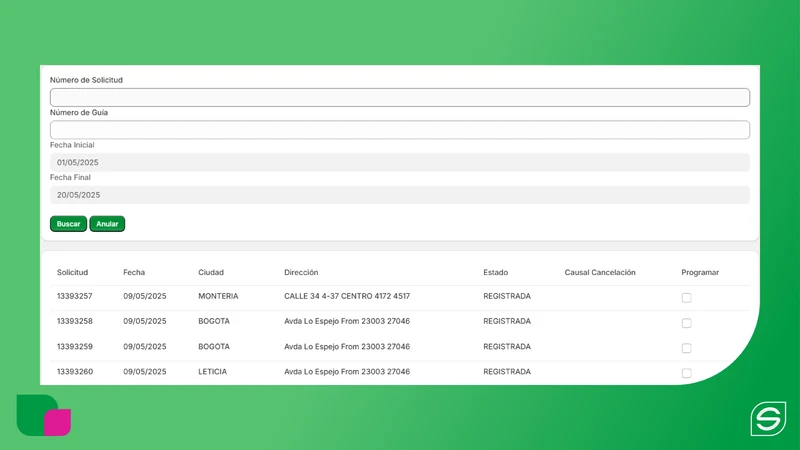Click the MONTERIA city cell
The height and width of the screenshot is (450, 800).
pyautogui.click(x=218, y=296)
